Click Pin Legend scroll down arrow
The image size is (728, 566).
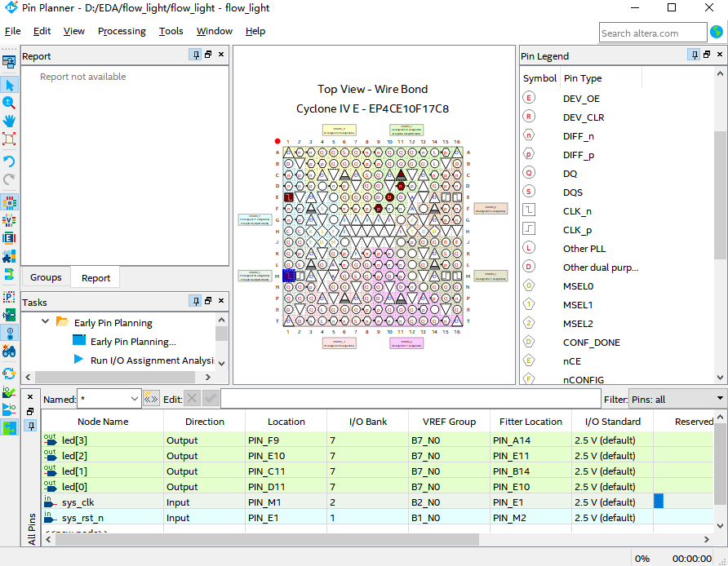[720, 378]
